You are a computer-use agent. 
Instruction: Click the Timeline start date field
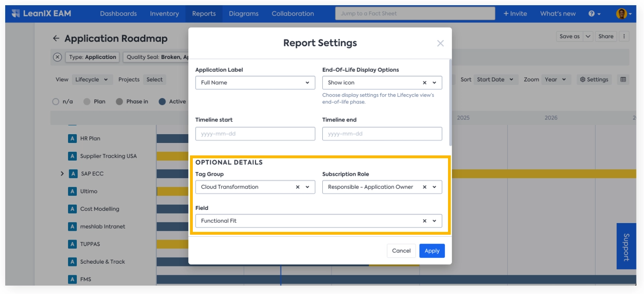255,134
